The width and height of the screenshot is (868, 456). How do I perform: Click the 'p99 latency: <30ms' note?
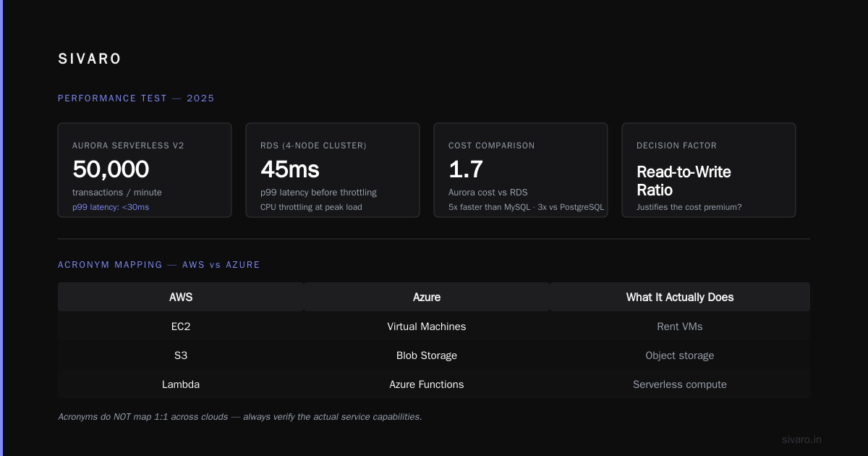pos(111,207)
